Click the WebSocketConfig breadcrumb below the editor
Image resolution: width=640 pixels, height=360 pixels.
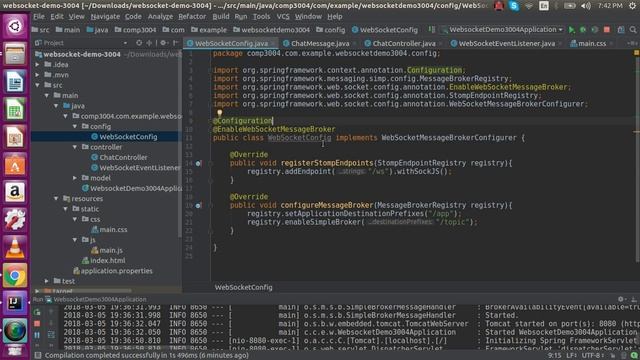[x=244, y=287]
